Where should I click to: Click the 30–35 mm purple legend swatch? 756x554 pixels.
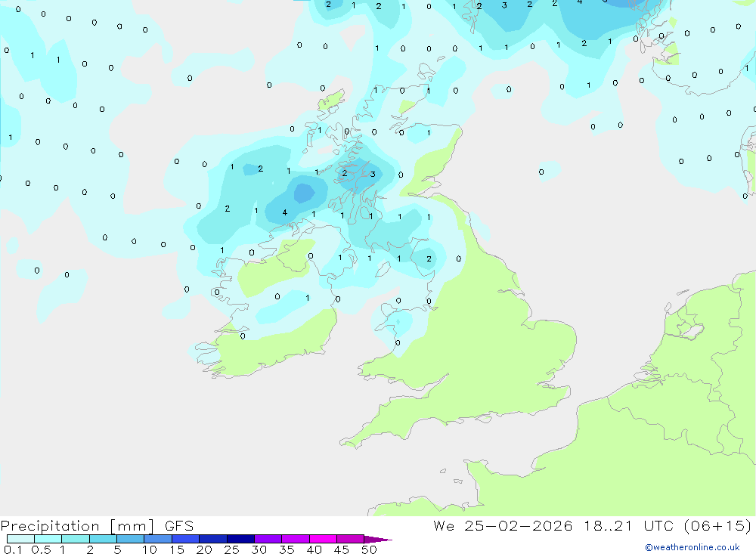pyautogui.click(x=268, y=539)
